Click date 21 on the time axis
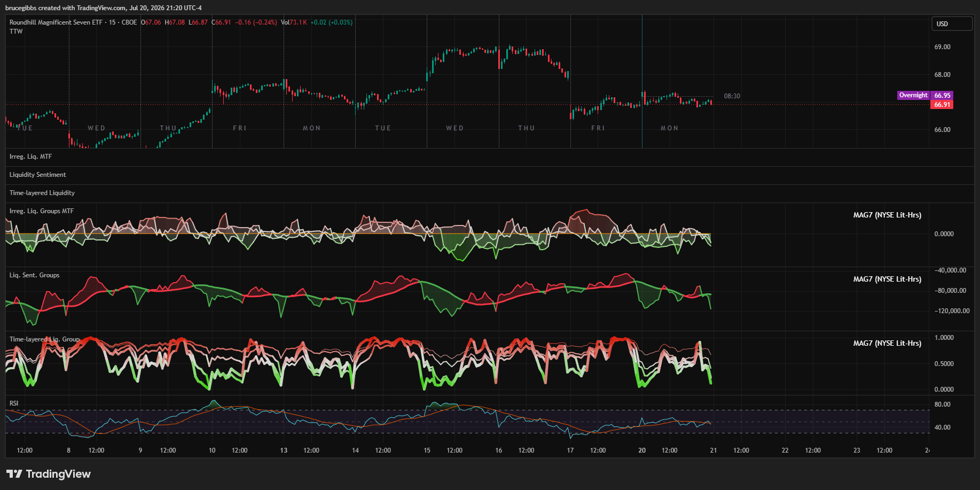 point(713,450)
